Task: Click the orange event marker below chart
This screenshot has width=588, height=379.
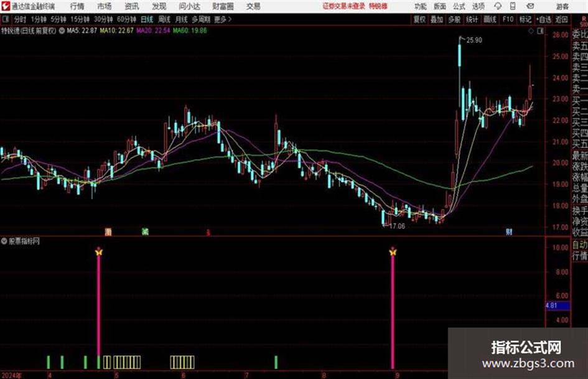Action: click(108, 232)
